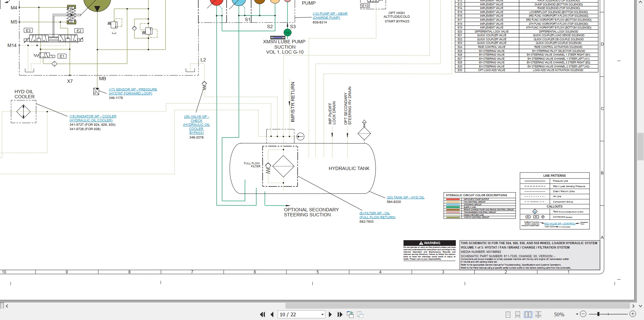This screenshot has height=320, width=644.
Task: Go to the previous page
Action: coord(272,314)
